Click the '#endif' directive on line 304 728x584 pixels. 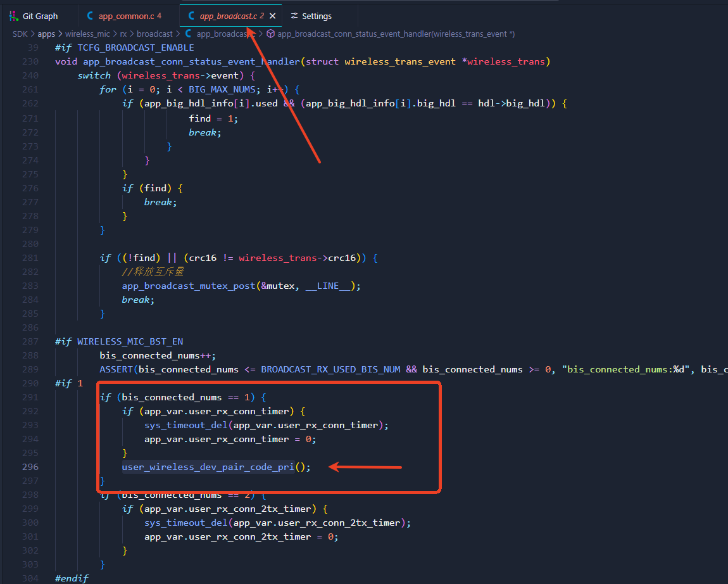(72, 579)
